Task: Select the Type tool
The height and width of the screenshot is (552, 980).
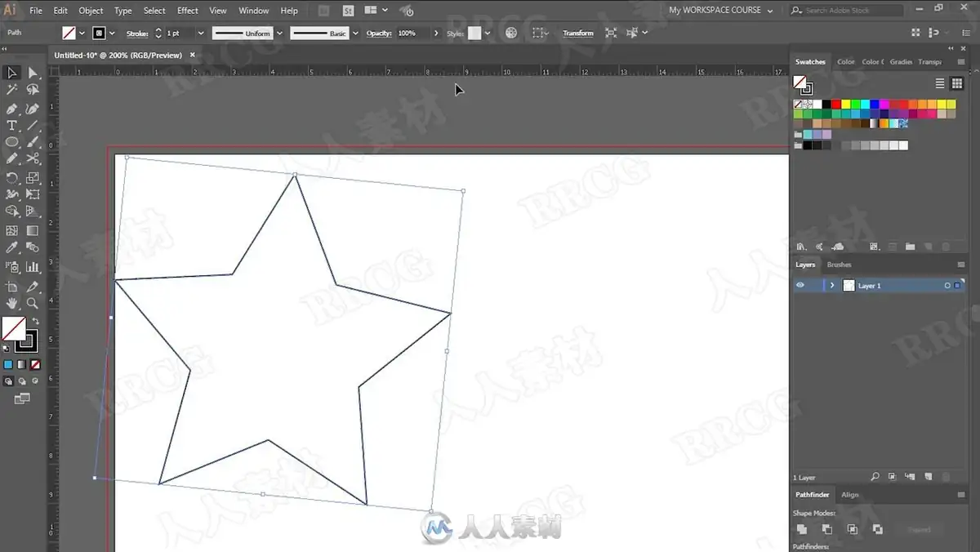Action: point(12,126)
